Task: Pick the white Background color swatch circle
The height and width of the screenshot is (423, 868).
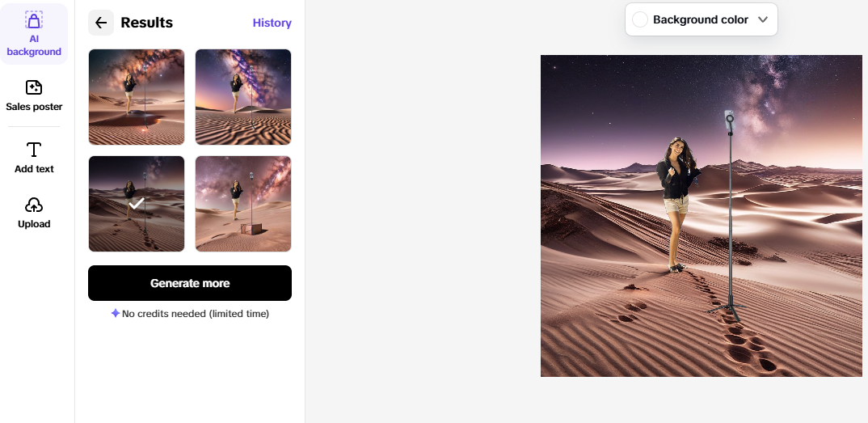Action: [640, 19]
